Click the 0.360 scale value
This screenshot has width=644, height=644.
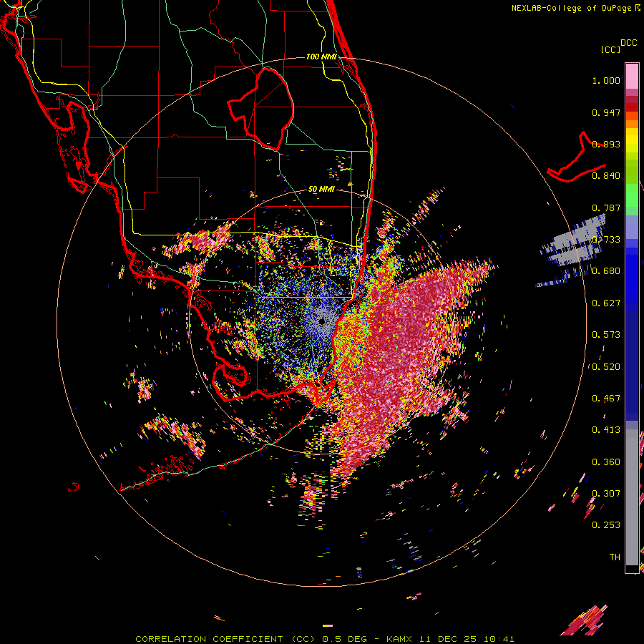(606, 462)
